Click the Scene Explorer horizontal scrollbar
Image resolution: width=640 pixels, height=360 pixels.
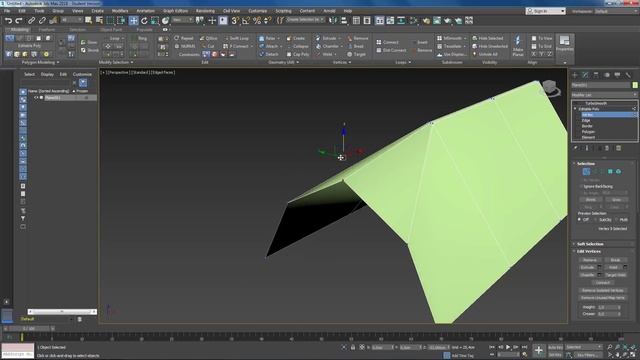coord(62,311)
